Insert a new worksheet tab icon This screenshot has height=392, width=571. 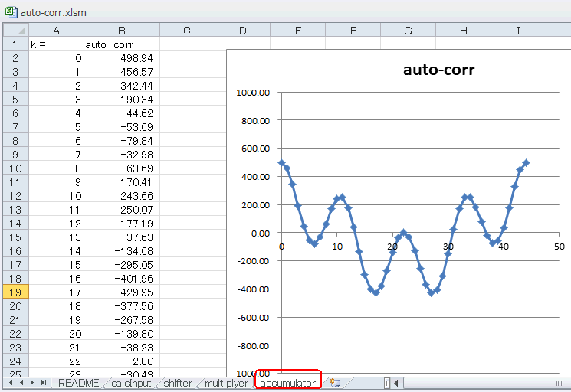(335, 383)
